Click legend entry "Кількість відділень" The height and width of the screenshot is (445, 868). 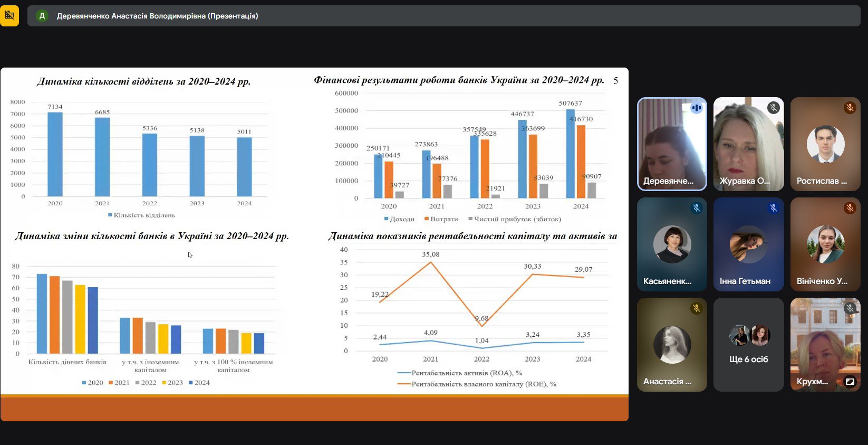pyautogui.click(x=141, y=215)
